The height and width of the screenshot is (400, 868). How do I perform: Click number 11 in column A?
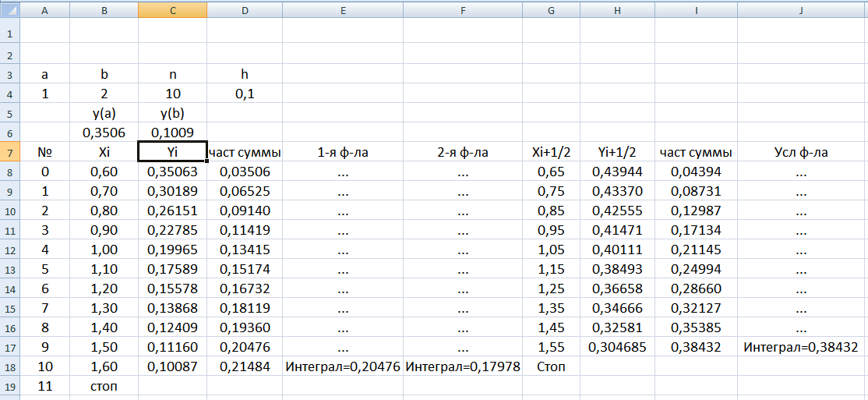pos(45,386)
